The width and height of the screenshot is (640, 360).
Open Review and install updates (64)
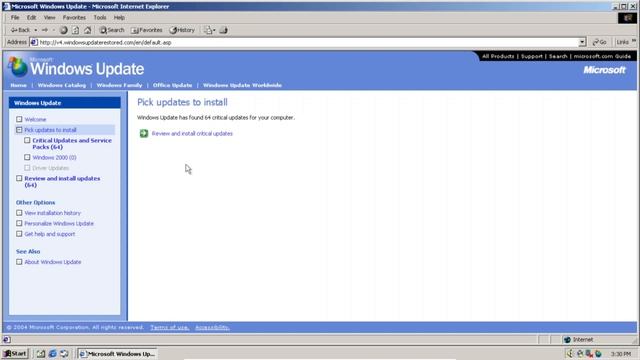62,182
